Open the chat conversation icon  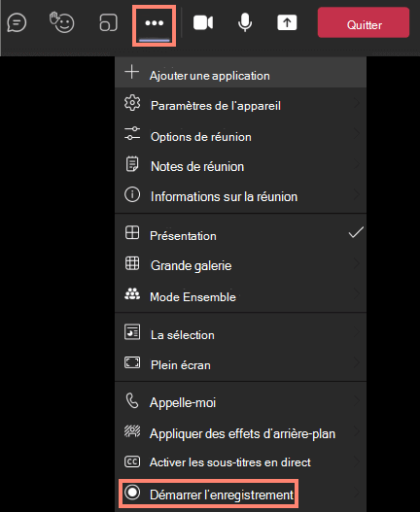(17, 23)
